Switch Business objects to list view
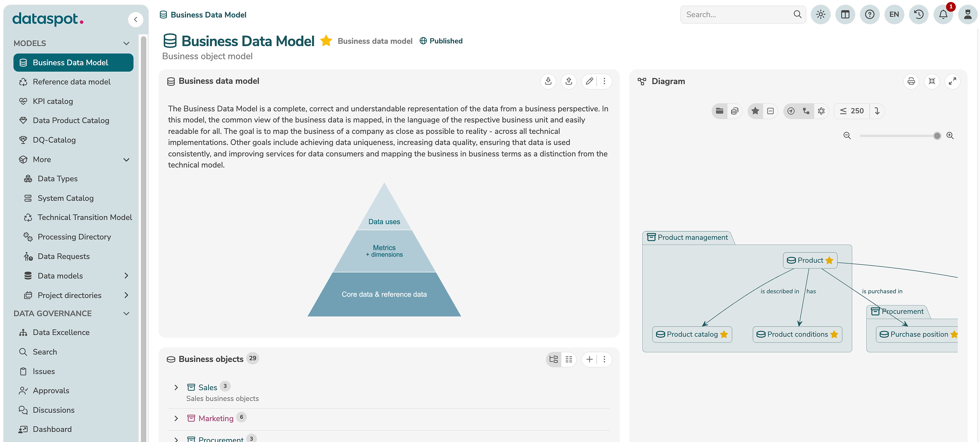 click(569, 360)
